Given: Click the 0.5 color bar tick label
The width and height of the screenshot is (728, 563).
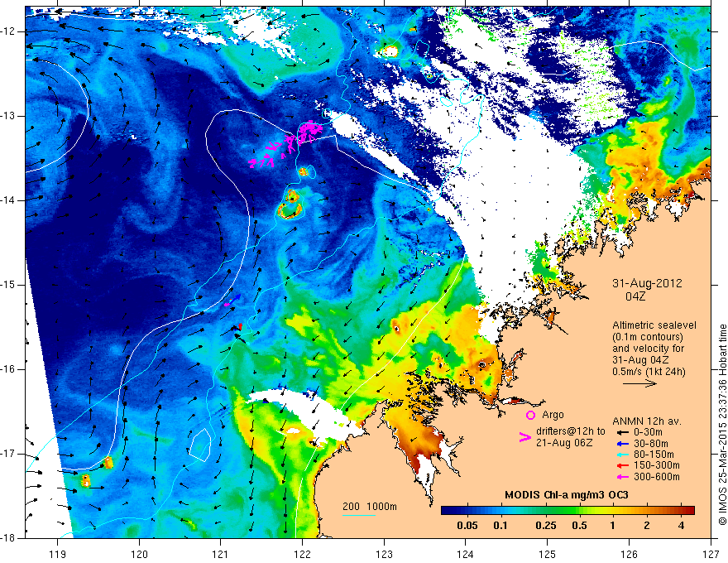Looking at the screenshot, I should [579, 526].
